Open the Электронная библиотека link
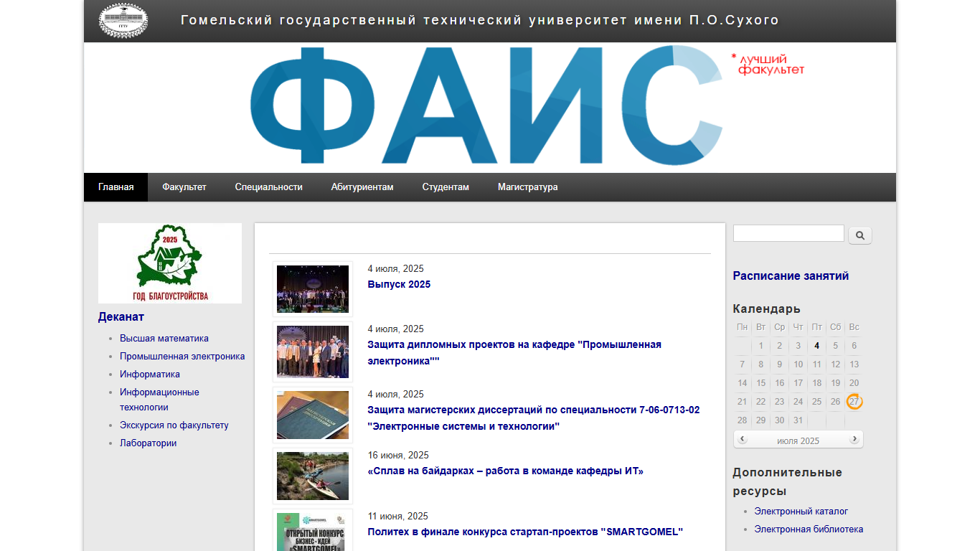 tap(809, 529)
